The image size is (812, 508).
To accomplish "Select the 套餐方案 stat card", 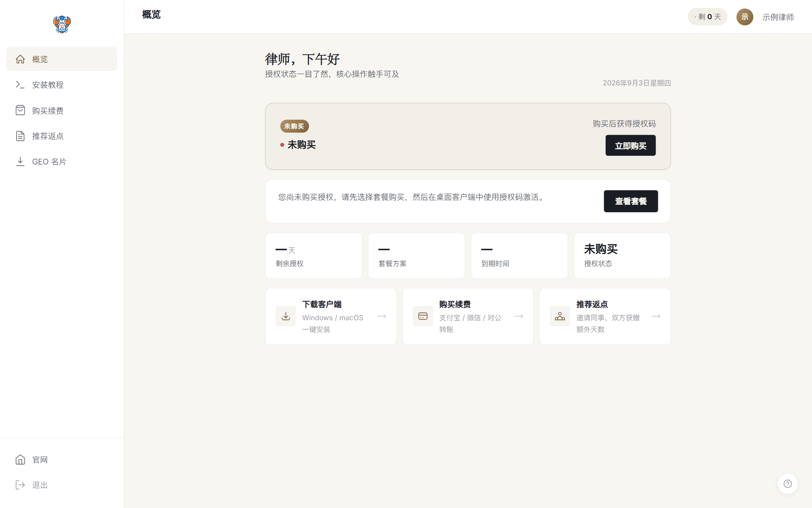I will point(417,256).
